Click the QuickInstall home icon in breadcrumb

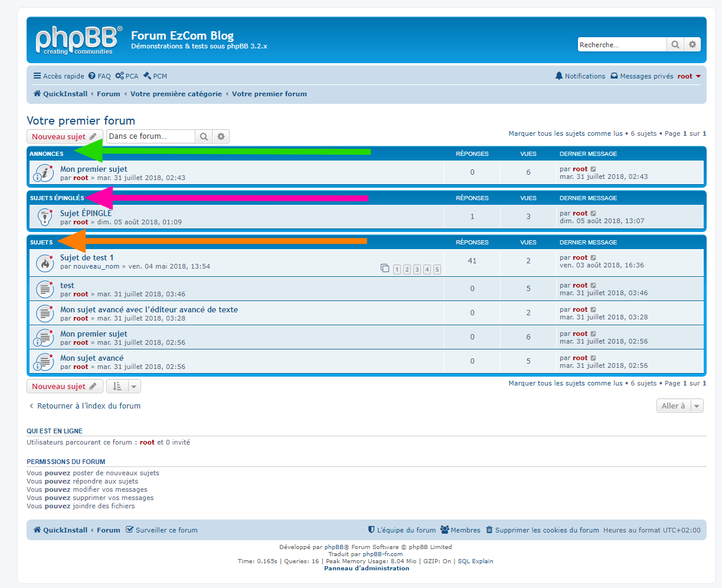(x=37, y=94)
